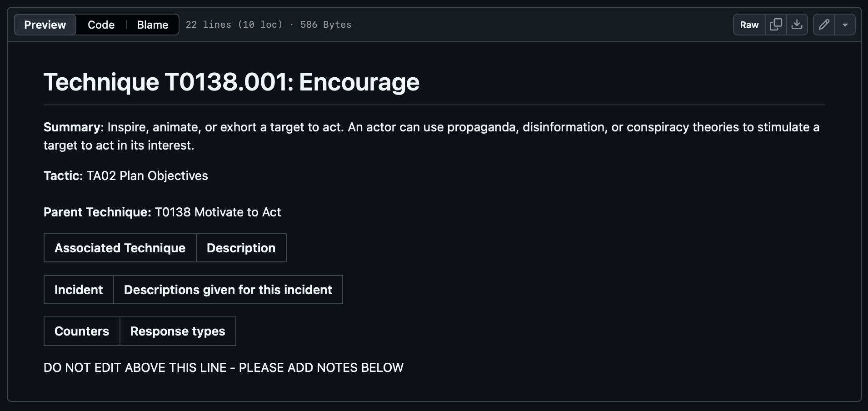The image size is (868, 411).
Task: Edit this file with pencil icon
Action: click(x=824, y=25)
